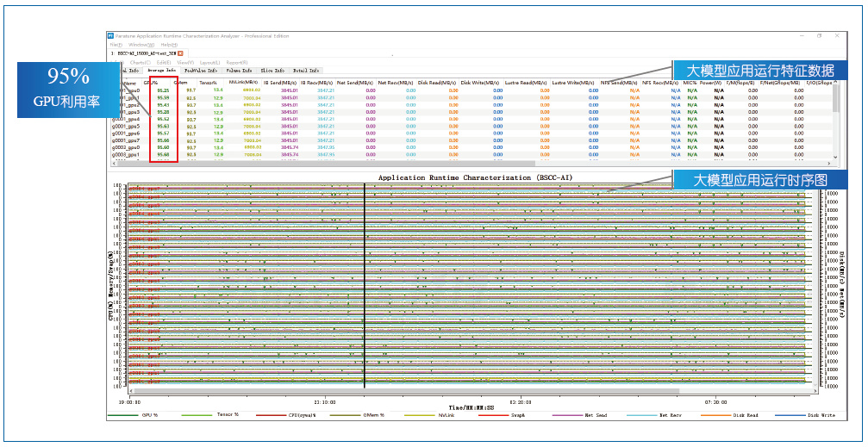Sort by the NVLink(MB/s) column header

(242, 83)
